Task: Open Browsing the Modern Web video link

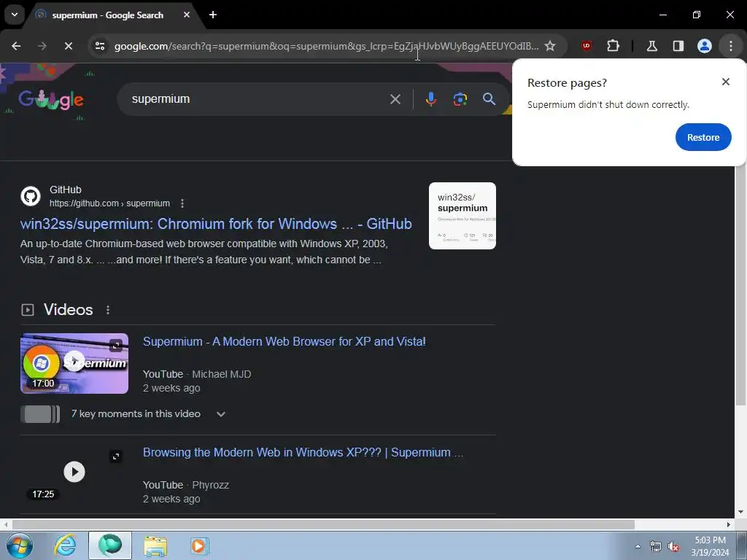Action: (303, 452)
